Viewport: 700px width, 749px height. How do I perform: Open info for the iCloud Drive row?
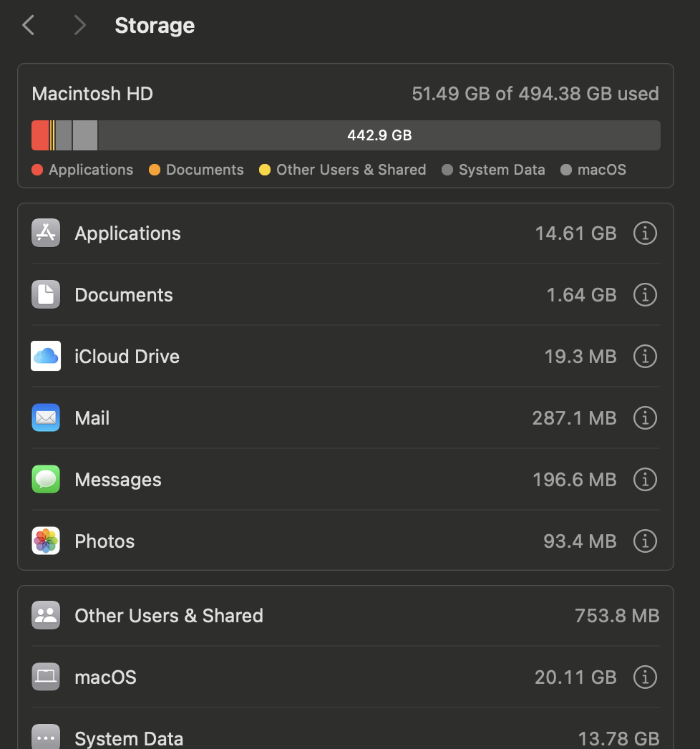(645, 357)
